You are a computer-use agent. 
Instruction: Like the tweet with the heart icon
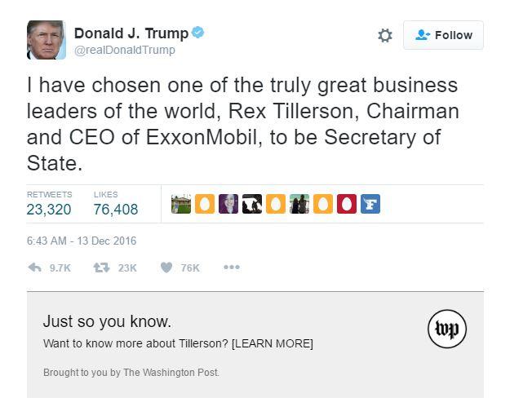(x=166, y=267)
